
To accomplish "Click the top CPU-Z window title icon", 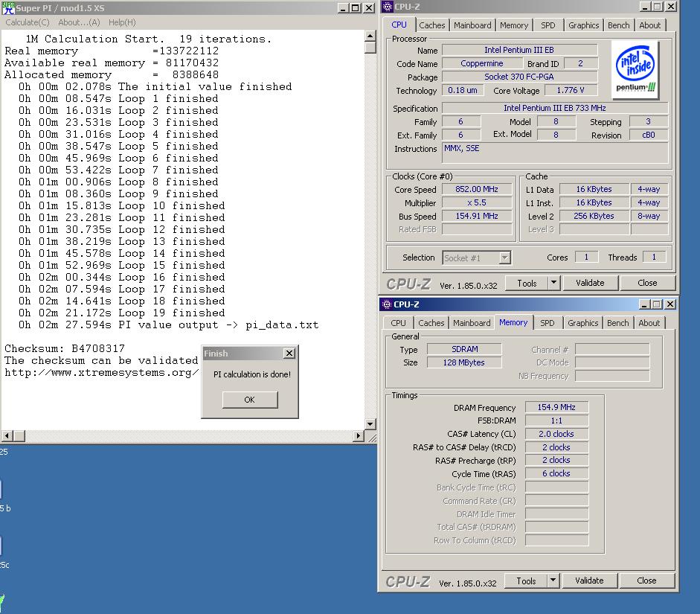I will 388,7.
